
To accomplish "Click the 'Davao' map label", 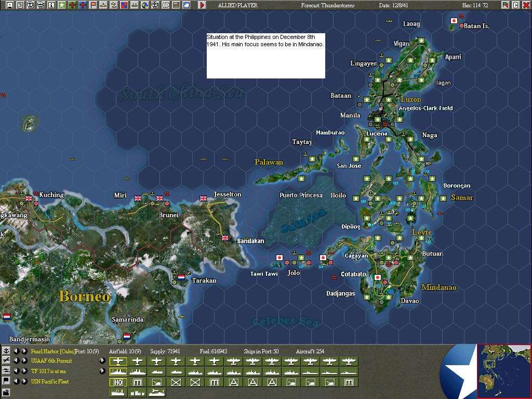I will tap(409, 301).
